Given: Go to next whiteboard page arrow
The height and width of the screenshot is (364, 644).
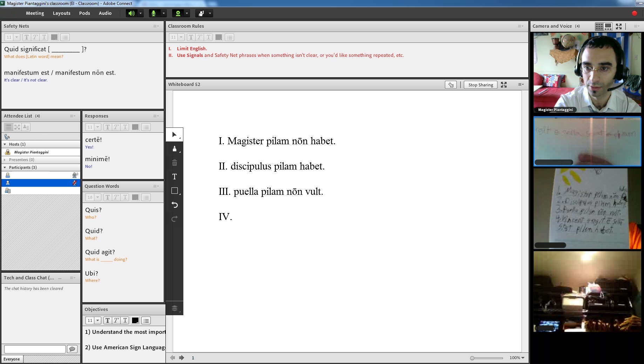Looking at the screenshot, I should pyautogui.click(x=182, y=358).
